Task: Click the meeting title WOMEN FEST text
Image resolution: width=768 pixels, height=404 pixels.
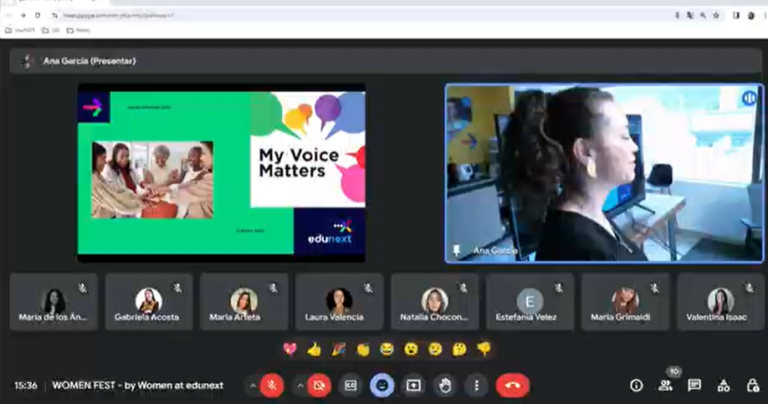Action: point(138,386)
